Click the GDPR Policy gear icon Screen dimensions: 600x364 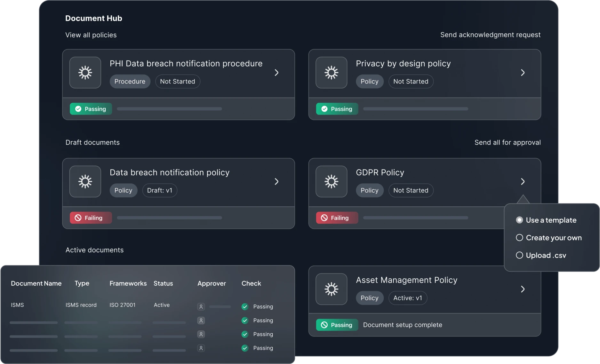331,181
